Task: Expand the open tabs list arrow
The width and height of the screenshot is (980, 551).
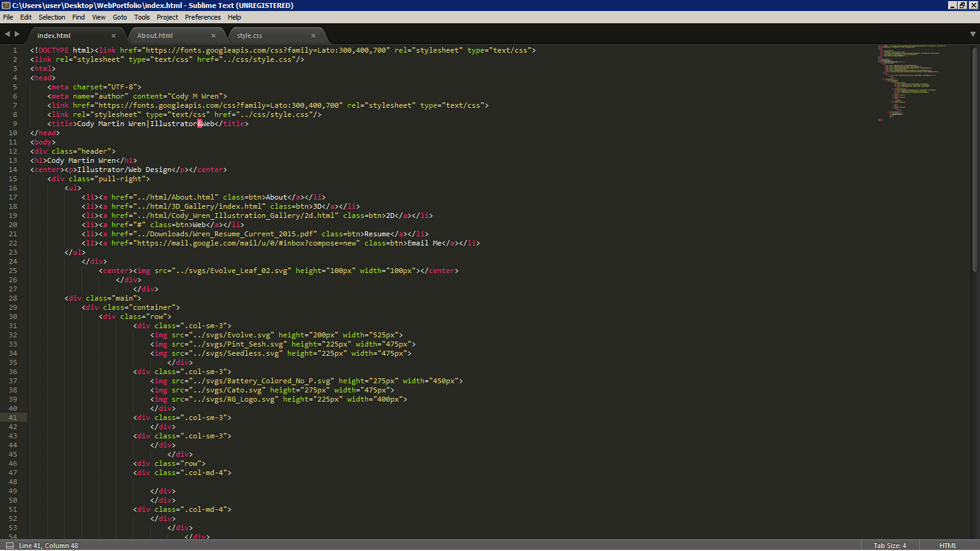Action: point(973,34)
